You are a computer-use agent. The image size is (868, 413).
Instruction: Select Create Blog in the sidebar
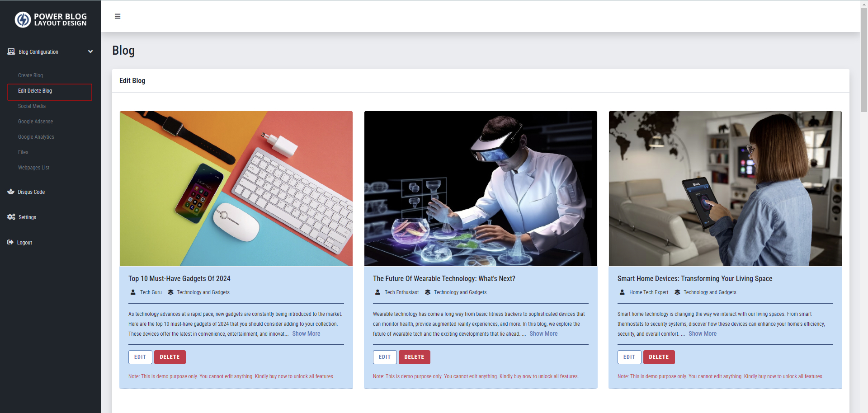(x=30, y=75)
